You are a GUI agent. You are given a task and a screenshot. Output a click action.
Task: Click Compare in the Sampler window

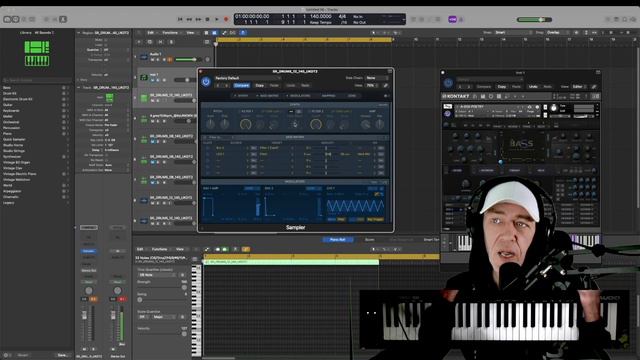tap(241, 85)
